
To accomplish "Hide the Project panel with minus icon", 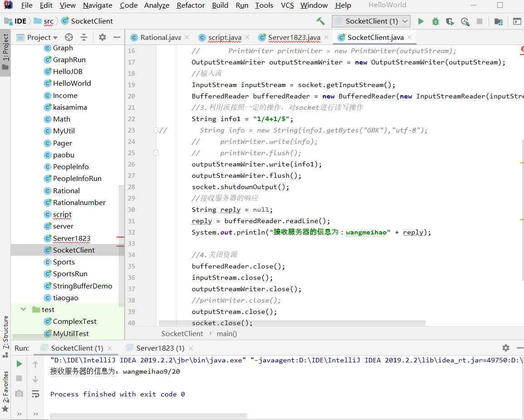I will [x=116, y=37].
